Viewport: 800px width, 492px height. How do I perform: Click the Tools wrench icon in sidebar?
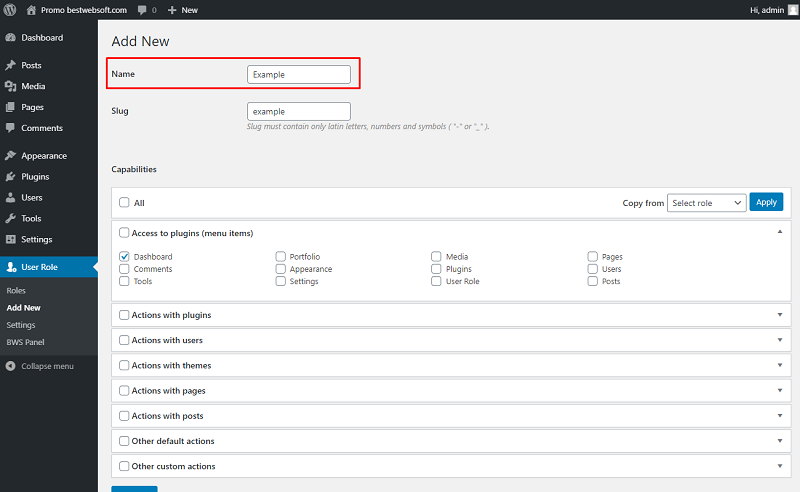point(10,218)
